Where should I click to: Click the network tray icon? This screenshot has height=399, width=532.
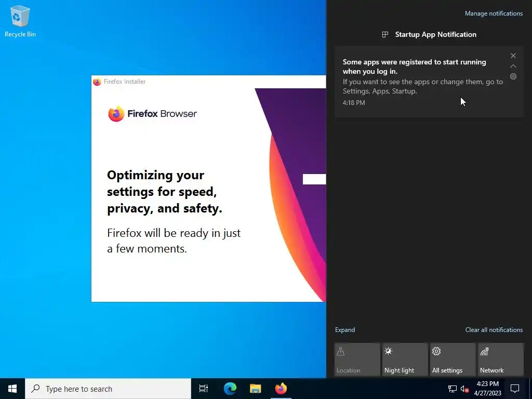(453, 389)
